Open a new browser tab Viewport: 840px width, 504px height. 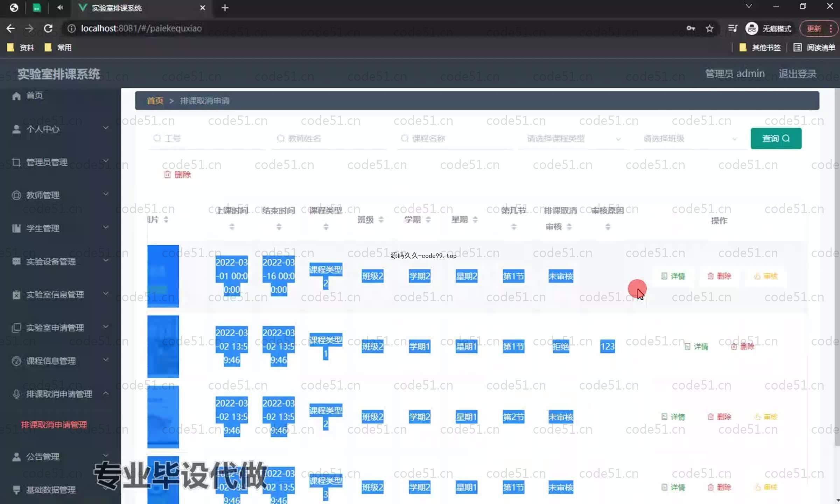pyautogui.click(x=225, y=8)
